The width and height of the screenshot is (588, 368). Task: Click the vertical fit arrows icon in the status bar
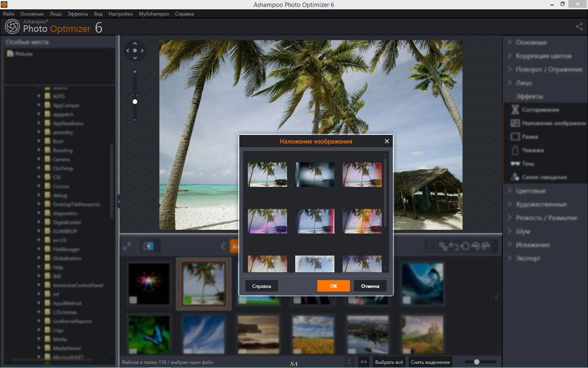[x=349, y=362]
